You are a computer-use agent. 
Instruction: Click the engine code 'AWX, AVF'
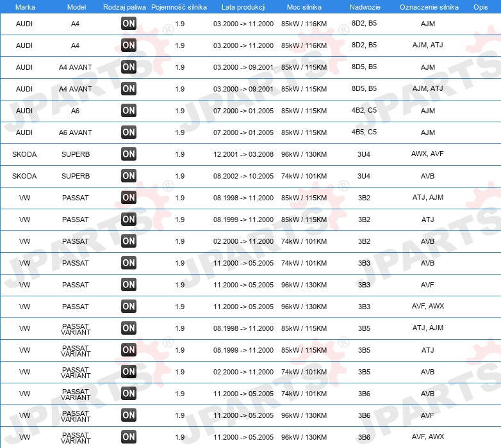tap(427, 154)
